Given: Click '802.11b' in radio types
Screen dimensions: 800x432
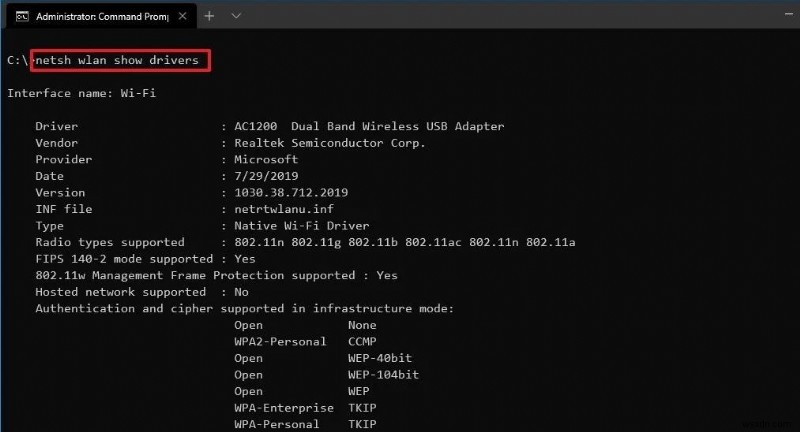Looking at the screenshot, I should (x=372, y=242).
